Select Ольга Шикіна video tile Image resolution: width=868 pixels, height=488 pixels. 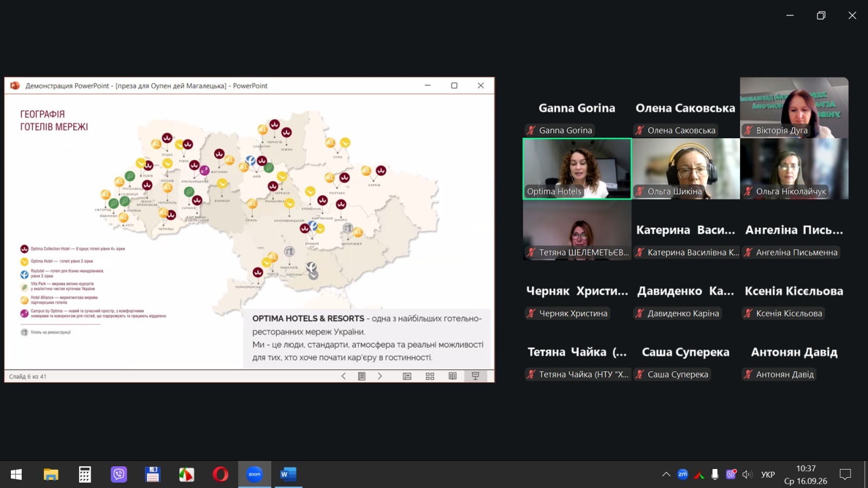[686, 169]
